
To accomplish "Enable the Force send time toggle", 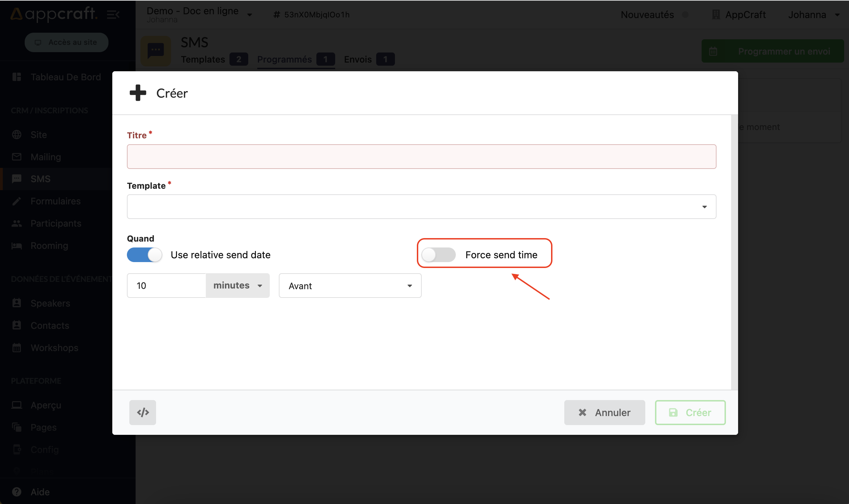I will (438, 255).
